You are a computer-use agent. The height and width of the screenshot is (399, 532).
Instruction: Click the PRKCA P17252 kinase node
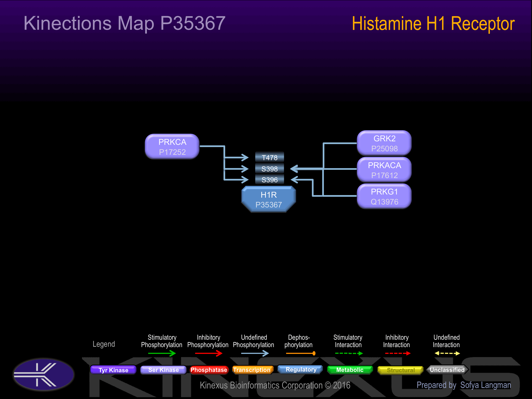pyautogui.click(x=172, y=147)
